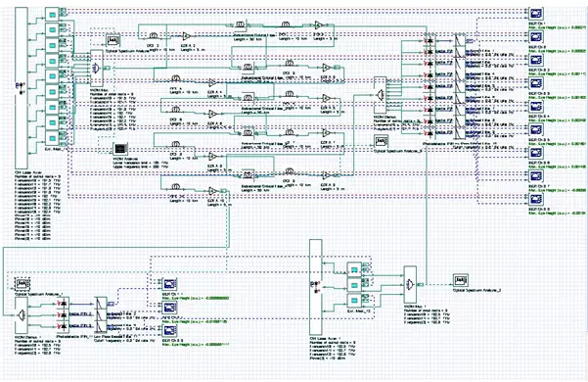The height and width of the screenshot is (382, 588).
Task: Select the WDM Mux_1 block at the bottom
Action: point(410,284)
